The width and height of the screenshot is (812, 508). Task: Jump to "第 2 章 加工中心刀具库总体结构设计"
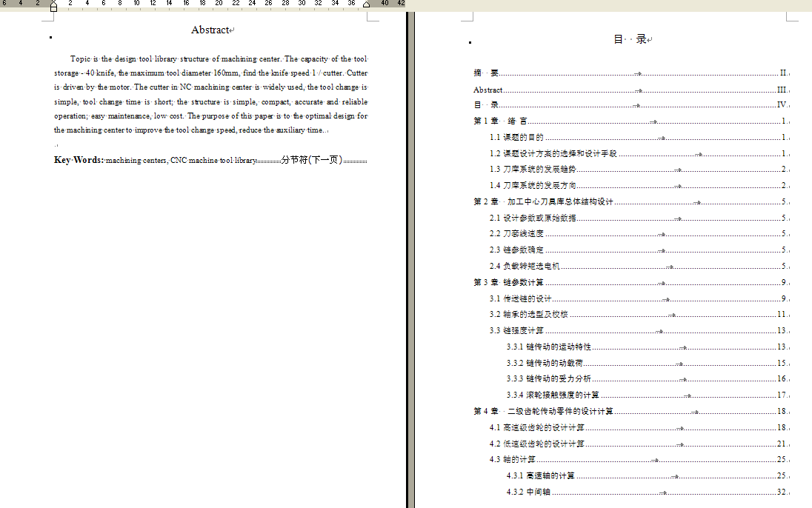[630, 201]
